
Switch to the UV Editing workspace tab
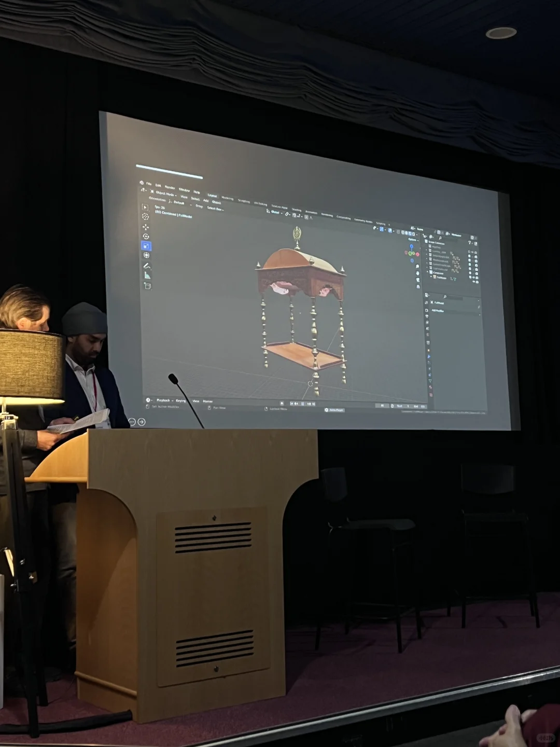(x=260, y=204)
